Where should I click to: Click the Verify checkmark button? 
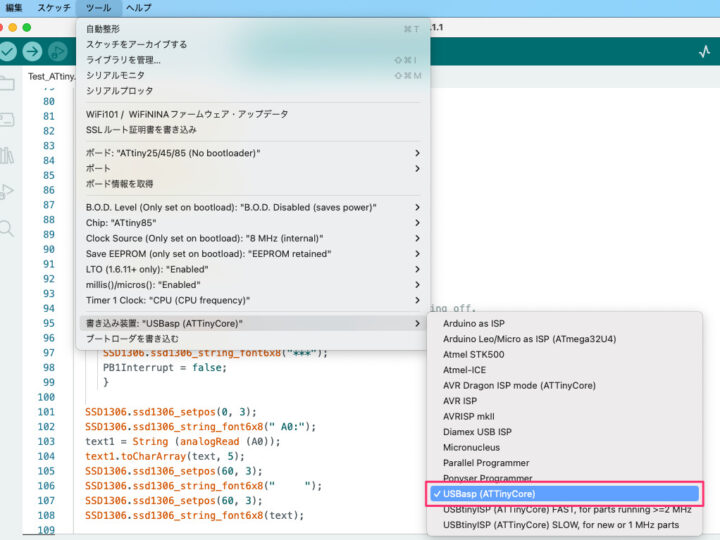pyautogui.click(x=8, y=51)
